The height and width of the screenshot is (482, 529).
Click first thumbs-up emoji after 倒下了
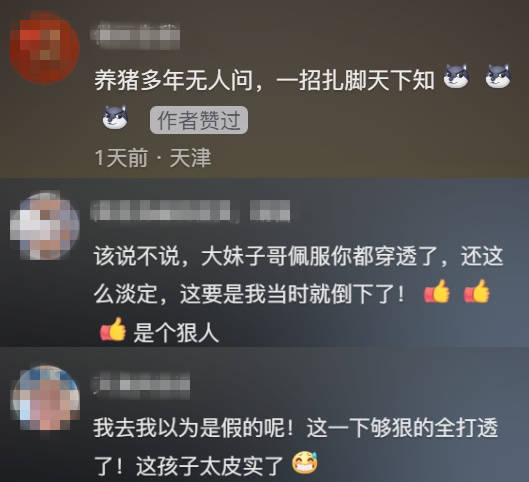[x=437, y=291]
